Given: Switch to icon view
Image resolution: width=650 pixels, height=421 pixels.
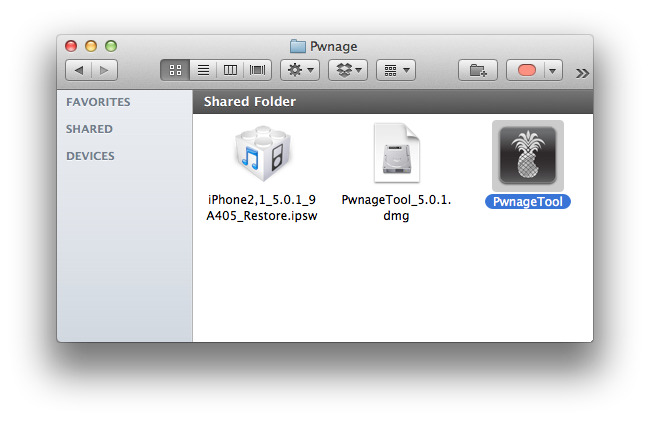Looking at the screenshot, I should (175, 71).
